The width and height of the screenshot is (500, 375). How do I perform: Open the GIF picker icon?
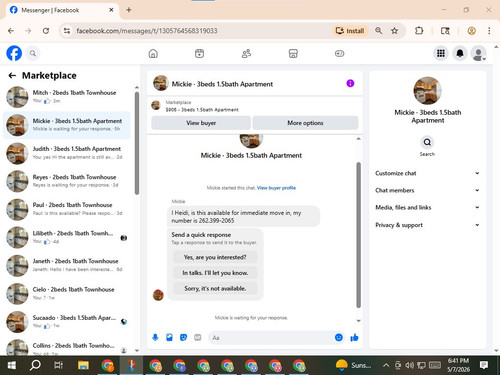[x=198, y=338]
